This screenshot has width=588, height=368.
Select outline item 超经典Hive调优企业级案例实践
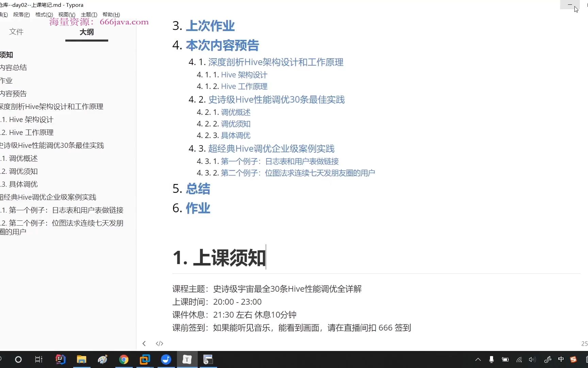coord(48,197)
